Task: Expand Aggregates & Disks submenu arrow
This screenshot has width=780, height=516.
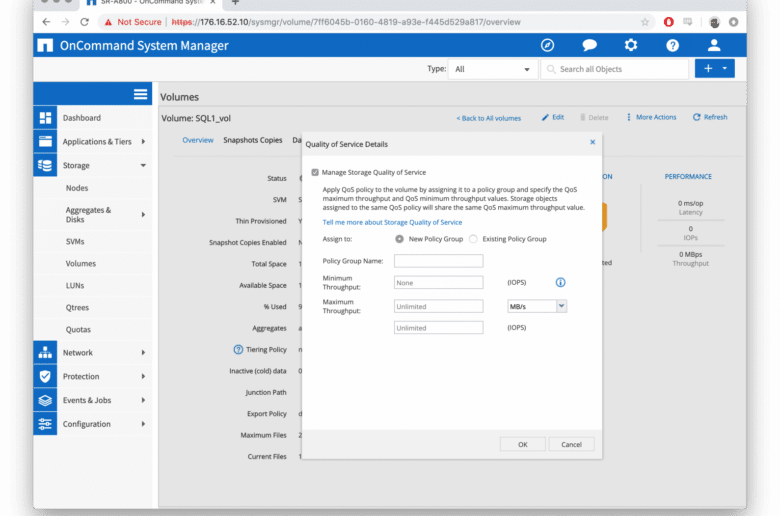Action: (143, 214)
